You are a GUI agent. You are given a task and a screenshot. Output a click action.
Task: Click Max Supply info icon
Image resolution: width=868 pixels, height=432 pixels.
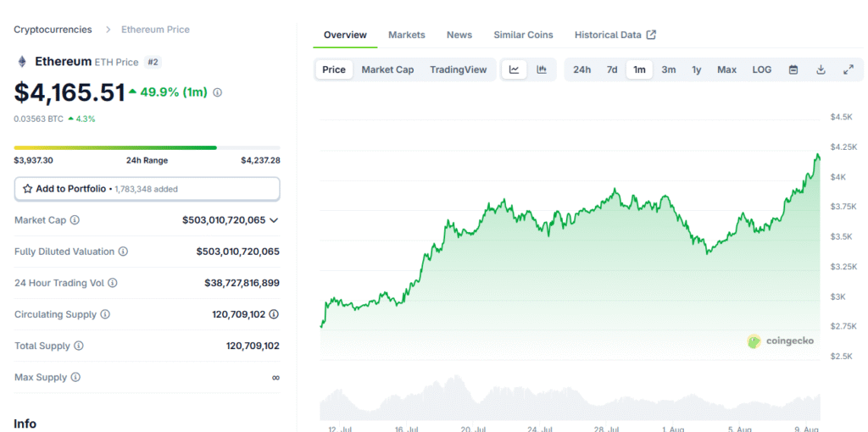point(75,377)
